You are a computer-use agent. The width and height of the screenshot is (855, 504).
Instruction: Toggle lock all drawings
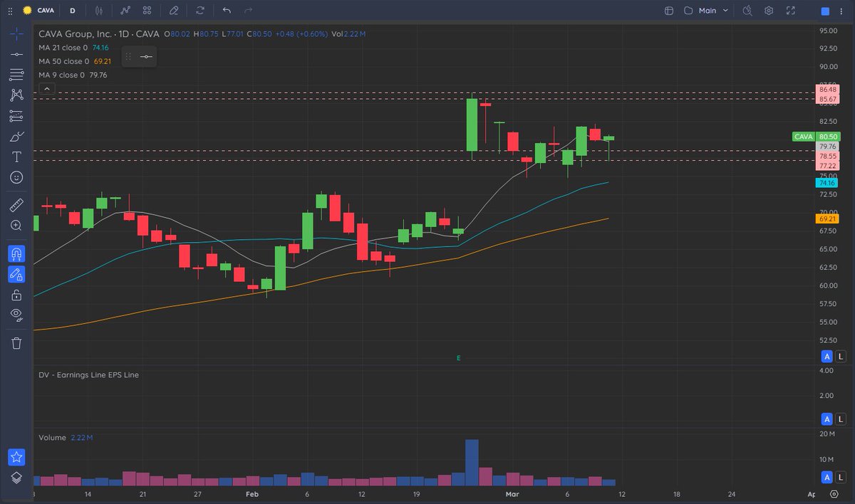coord(16,294)
